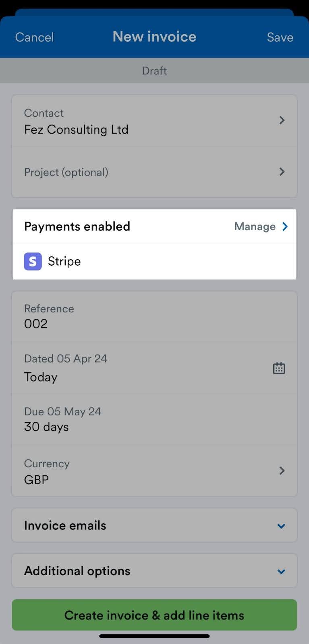Cancel the new invoice

[x=34, y=37]
